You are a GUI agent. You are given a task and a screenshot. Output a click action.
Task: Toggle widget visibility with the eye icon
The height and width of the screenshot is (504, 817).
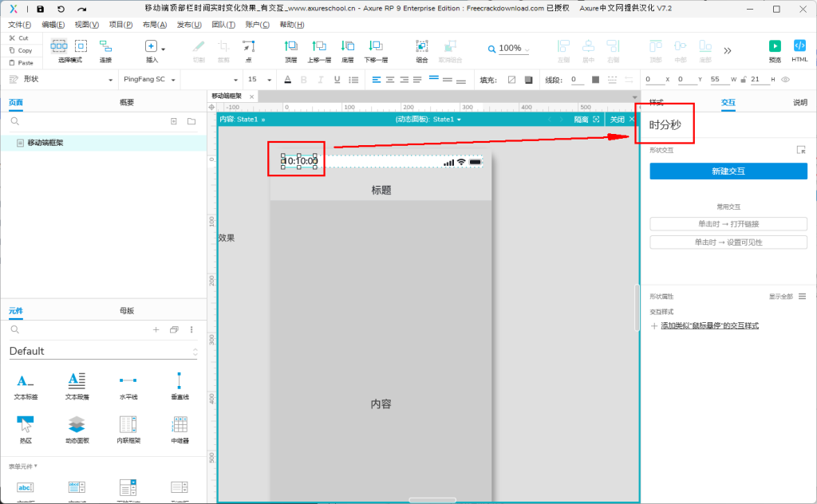(786, 79)
